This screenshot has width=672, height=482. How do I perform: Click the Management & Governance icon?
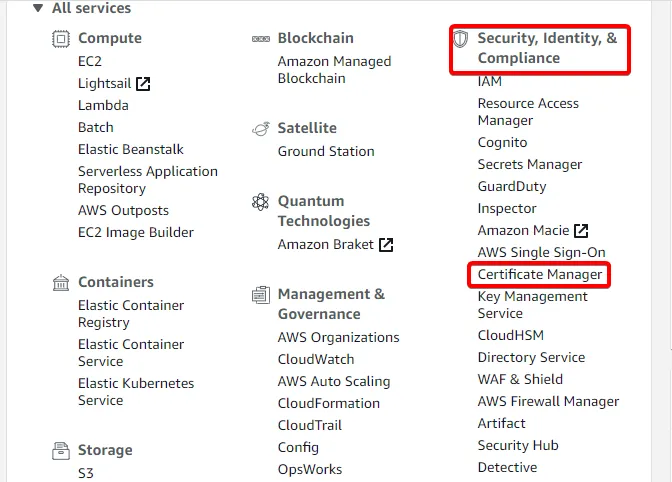click(x=261, y=295)
